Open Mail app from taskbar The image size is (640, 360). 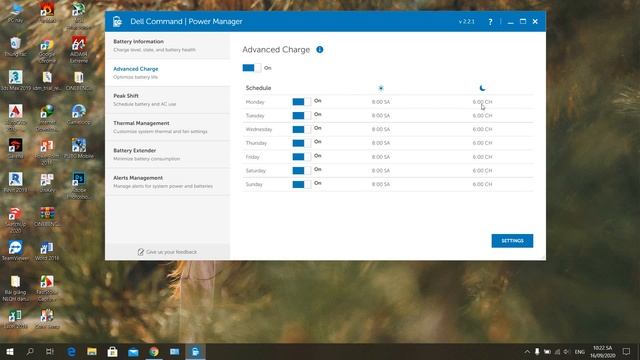(x=133, y=351)
